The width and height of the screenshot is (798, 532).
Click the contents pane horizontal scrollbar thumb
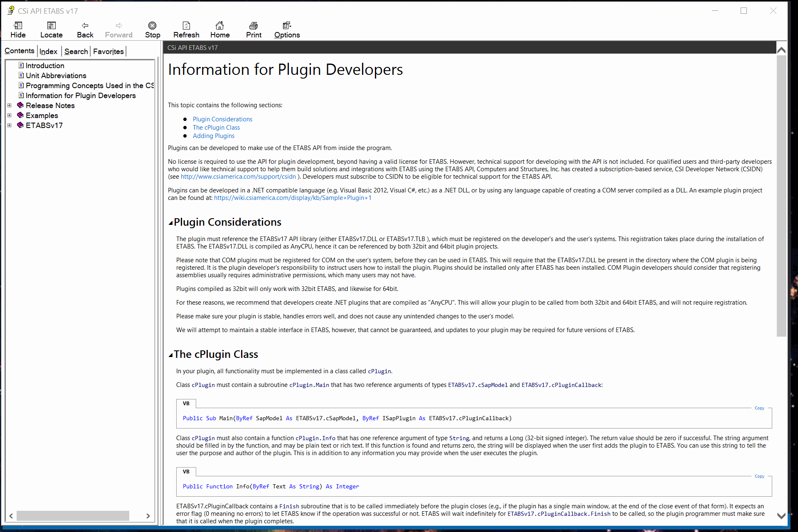pyautogui.click(x=73, y=516)
